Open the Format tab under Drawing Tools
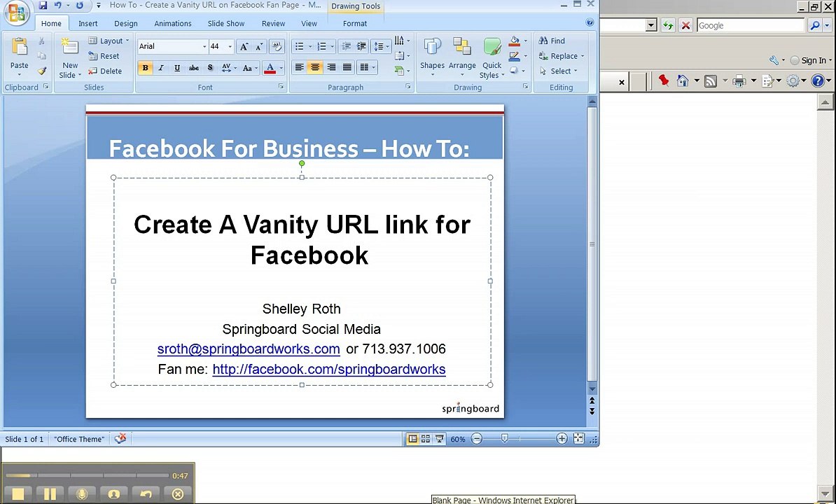 [355, 23]
